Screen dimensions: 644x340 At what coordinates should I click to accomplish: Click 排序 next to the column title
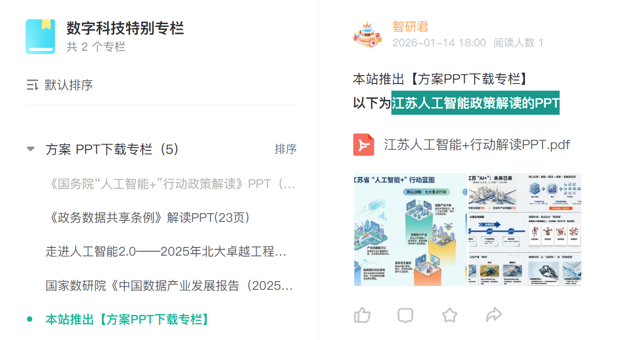coord(285,149)
